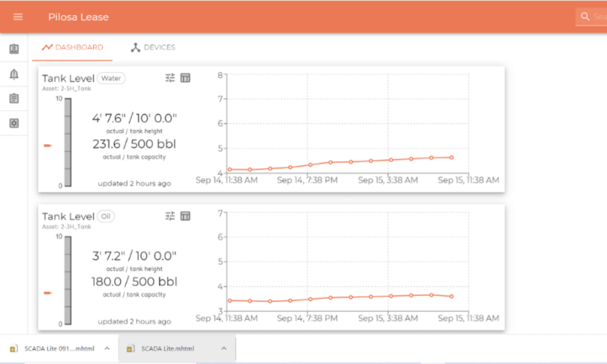The height and width of the screenshot is (364, 607).
Task: Click the Pilosa Lease title link
Action: [78, 17]
